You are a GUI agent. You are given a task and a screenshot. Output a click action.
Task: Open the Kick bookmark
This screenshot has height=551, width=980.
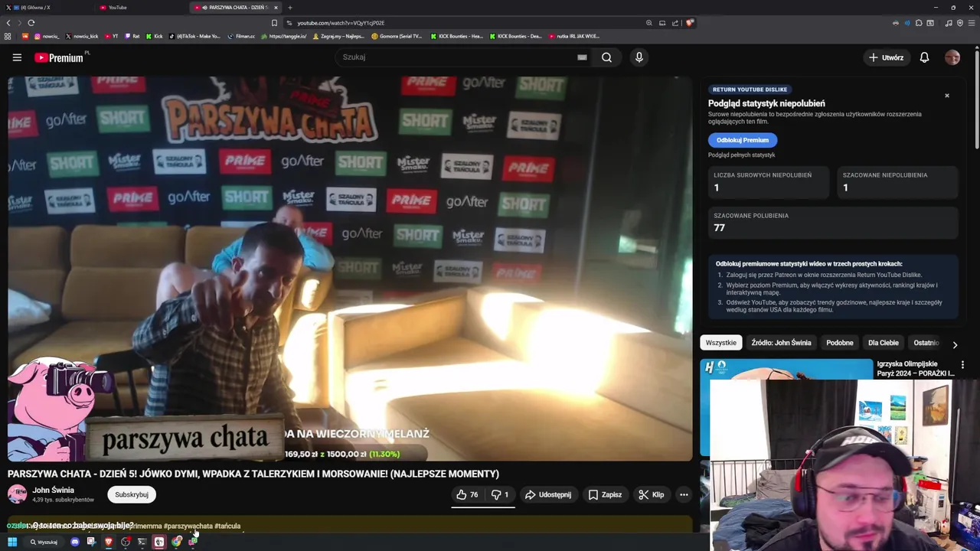pyautogui.click(x=155, y=36)
